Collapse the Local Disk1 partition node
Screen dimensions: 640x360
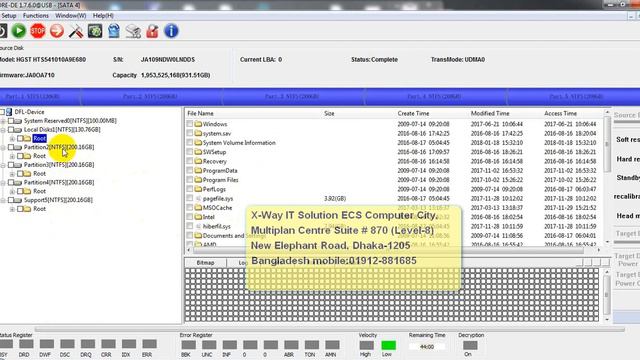[x=3, y=130]
